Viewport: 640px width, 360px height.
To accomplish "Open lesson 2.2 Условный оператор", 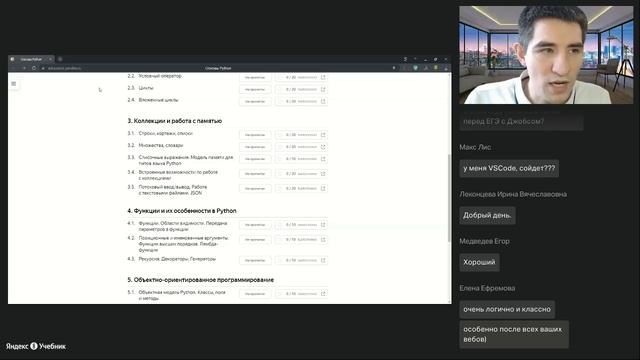I will [160, 76].
